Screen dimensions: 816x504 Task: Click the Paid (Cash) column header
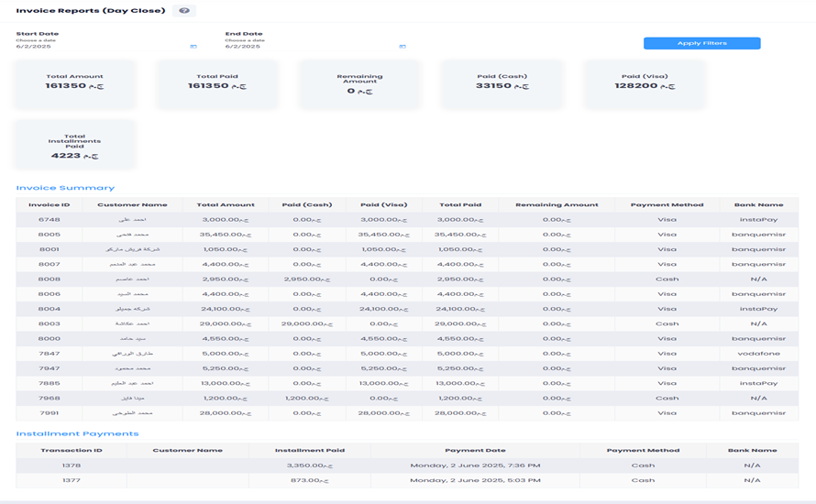(307, 205)
